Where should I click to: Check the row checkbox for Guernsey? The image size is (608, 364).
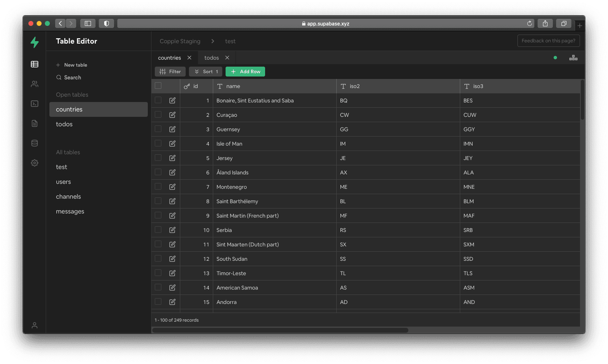tap(158, 129)
